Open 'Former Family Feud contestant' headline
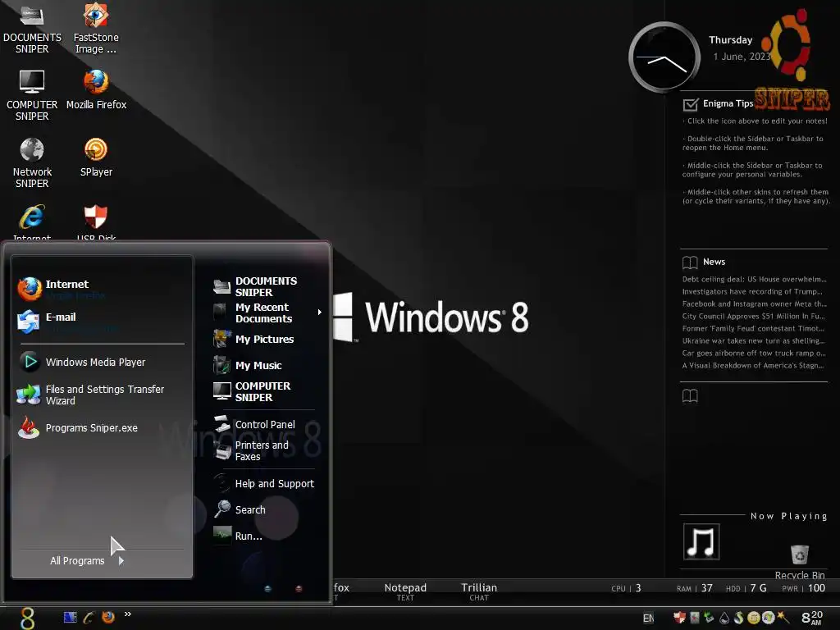This screenshot has width=840, height=630. tap(753, 328)
